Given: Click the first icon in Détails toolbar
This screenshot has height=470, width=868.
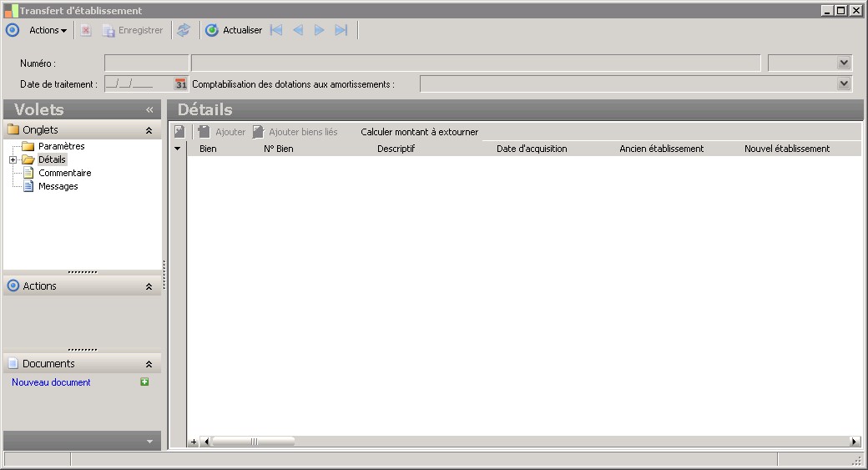Looking at the screenshot, I should (x=179, y=132).
